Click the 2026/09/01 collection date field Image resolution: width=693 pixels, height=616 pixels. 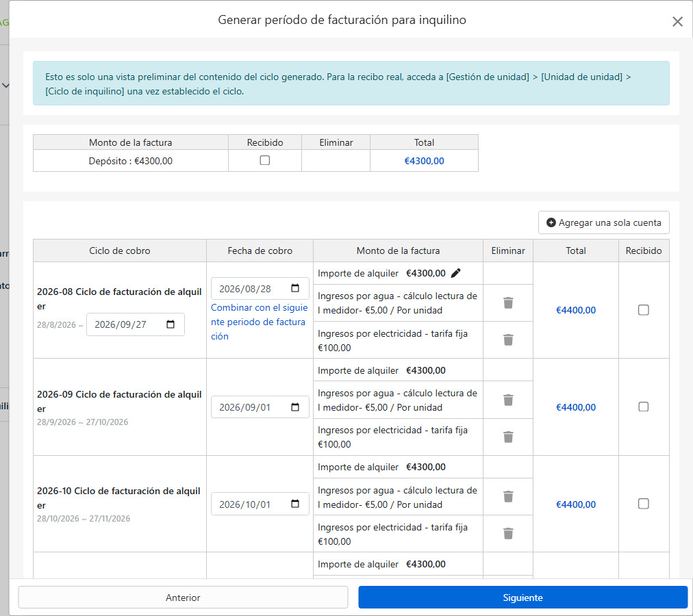[x=260, y=407]
